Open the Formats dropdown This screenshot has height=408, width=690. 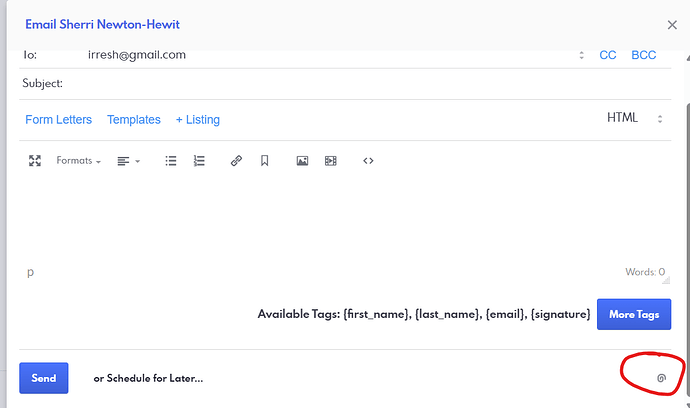pos(78,160)
